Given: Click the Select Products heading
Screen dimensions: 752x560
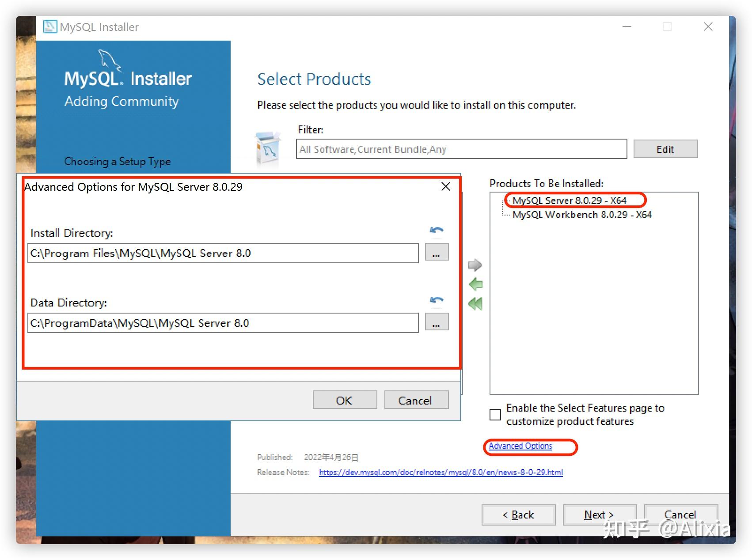Looking at the screenshot, I should point(314,79).
